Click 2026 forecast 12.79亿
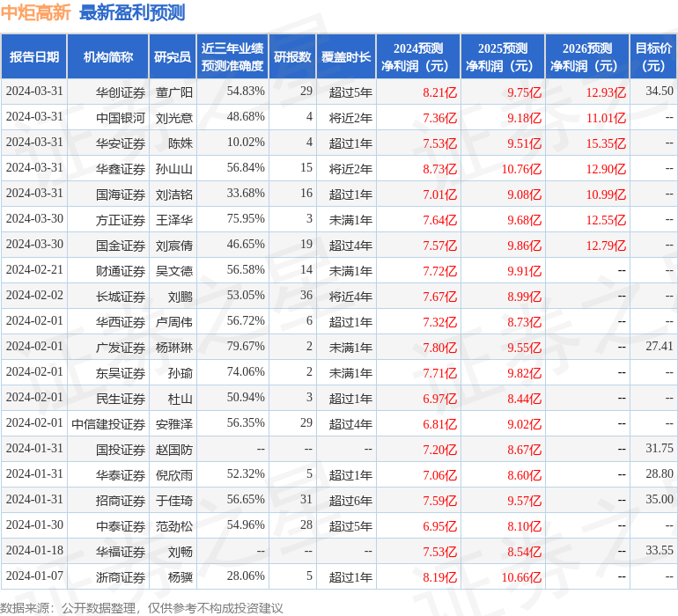The image size is (678, 616). 606,246
